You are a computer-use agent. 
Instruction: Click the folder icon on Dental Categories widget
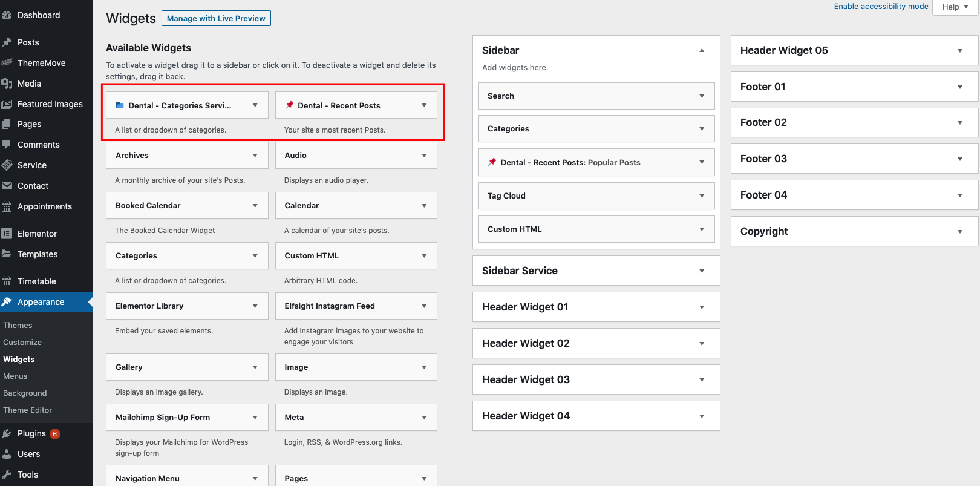[120, 105]
